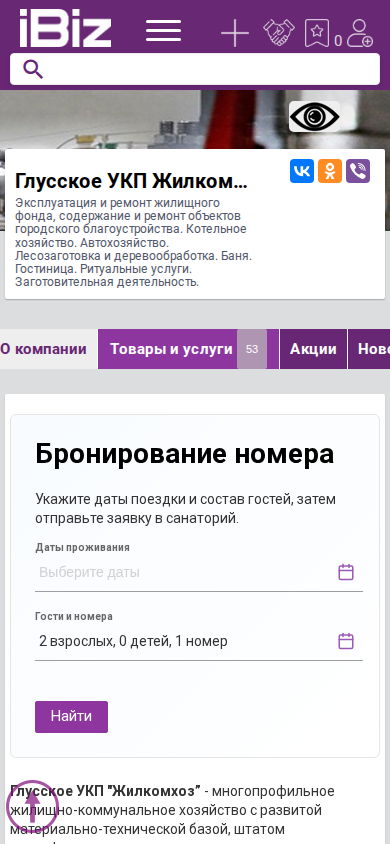Image resolution: width=390 pixels, height=844 pixels.
Task: Open the calendar icon for Даты проживания
Action: coord(346,572)
